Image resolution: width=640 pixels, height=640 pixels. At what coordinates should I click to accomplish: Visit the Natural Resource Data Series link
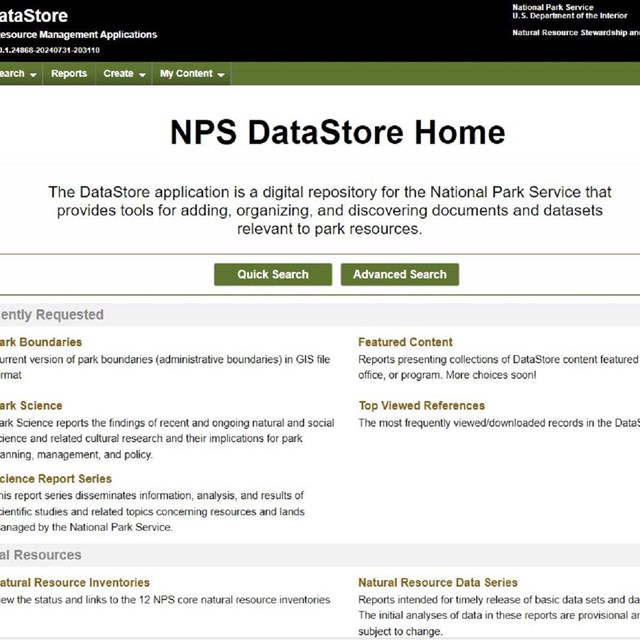[x=438, y=582]
